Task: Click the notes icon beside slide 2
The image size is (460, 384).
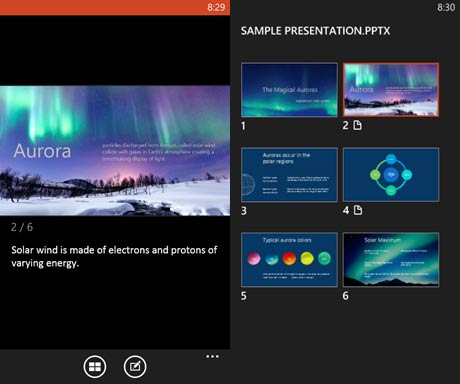Action: click(358, 125)
